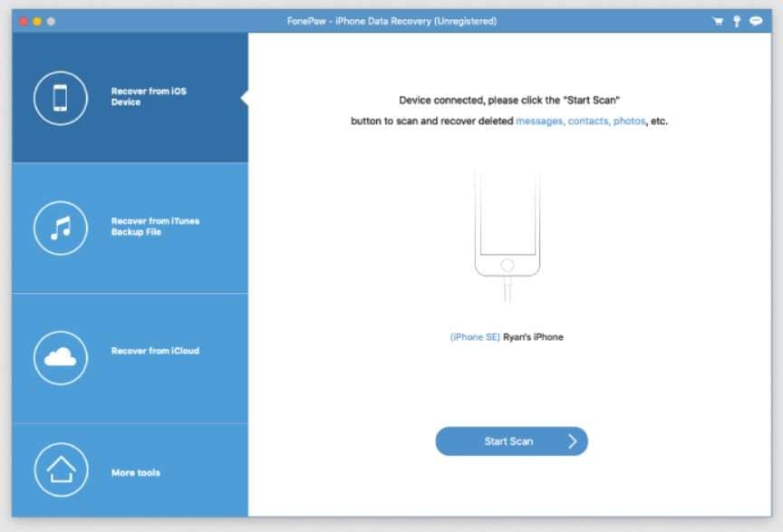Click the connected iPhone illustration
Viewport: 783px width, 532px height.
[507, 237]
